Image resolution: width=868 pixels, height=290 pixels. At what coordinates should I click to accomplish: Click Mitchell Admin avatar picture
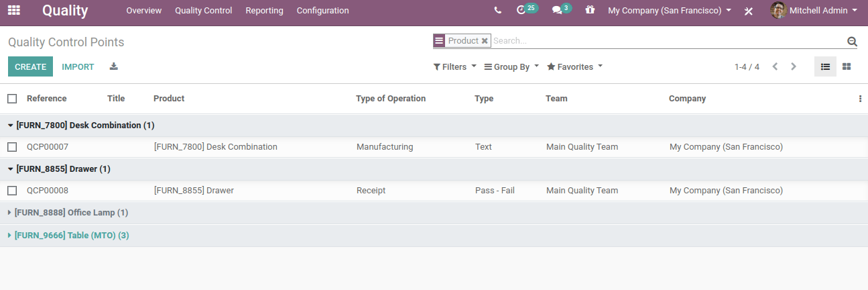pyautogui.click(x=778, y=10)
